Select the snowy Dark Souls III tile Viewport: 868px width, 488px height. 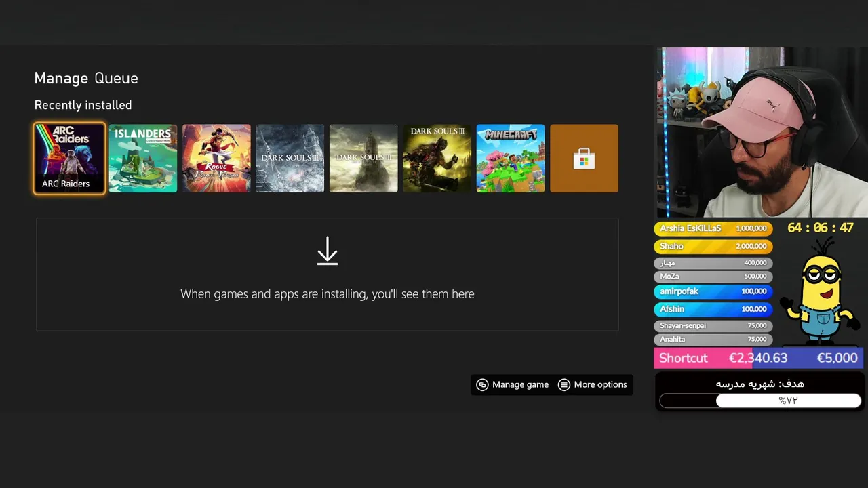(x=290, y=159)
